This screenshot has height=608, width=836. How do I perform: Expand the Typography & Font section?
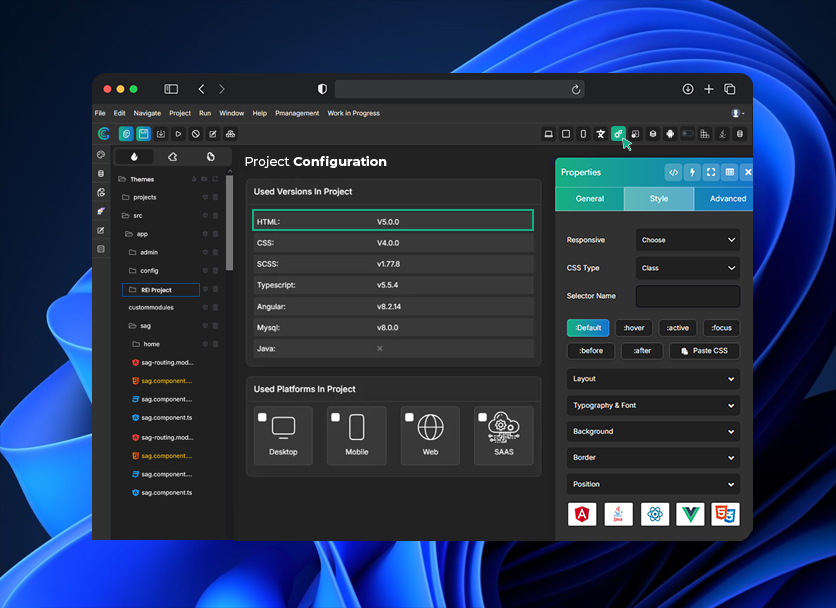point(653,405)
